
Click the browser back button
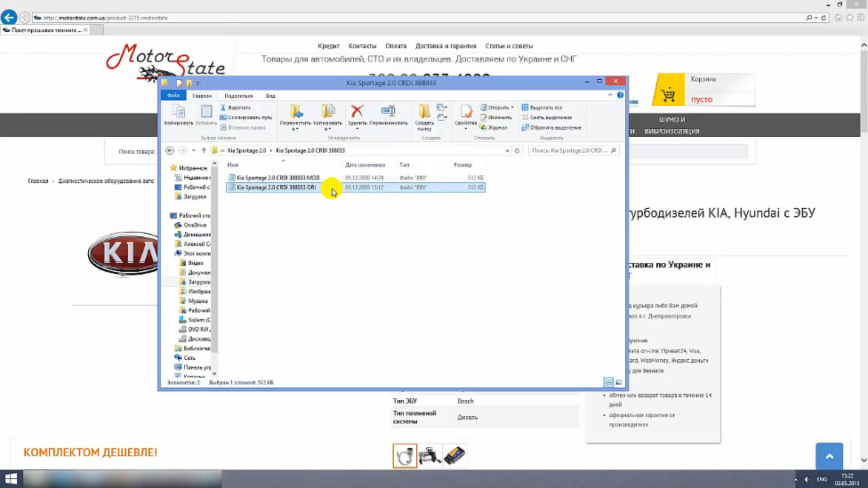8,17
